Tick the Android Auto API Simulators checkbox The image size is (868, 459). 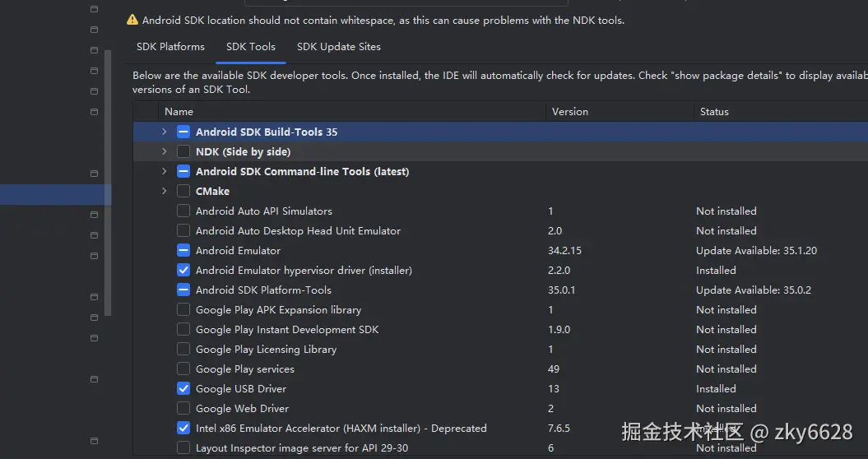[183, 211]
